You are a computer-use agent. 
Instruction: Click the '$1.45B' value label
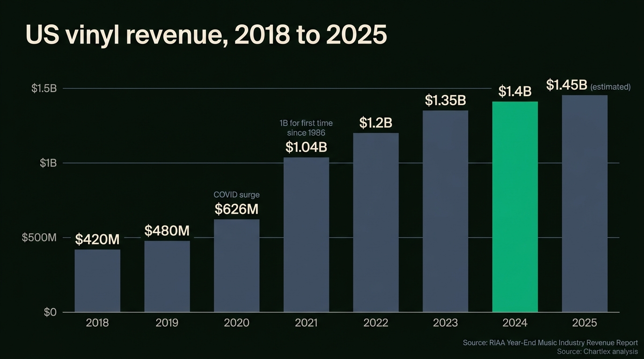coord(567,85)
